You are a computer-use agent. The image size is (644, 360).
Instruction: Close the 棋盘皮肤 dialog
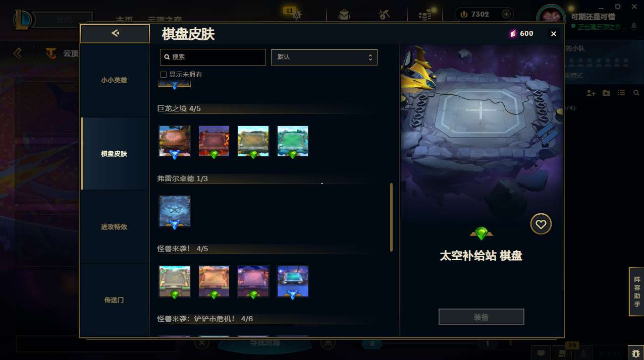point(554,34)
